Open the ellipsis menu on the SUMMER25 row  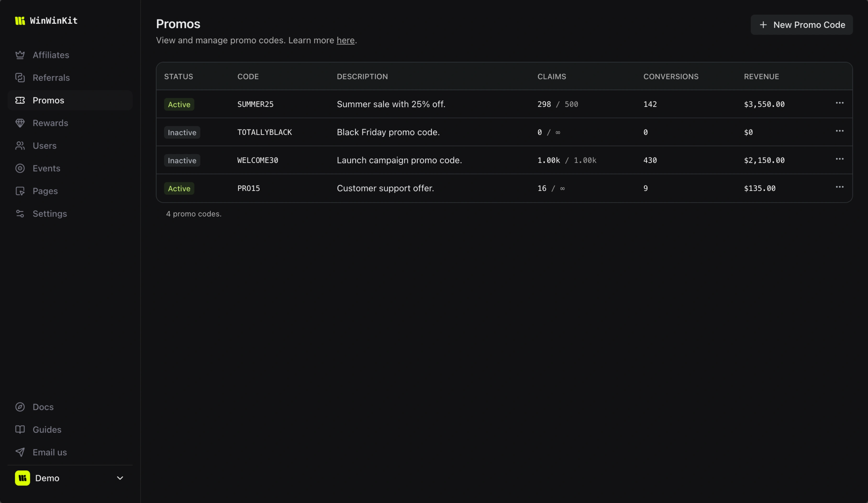point(840,103)
